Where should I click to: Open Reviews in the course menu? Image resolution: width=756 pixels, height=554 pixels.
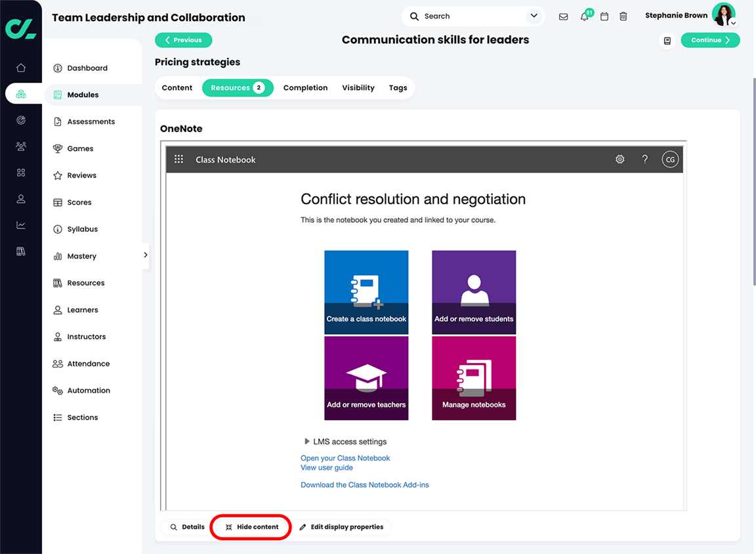93,175
